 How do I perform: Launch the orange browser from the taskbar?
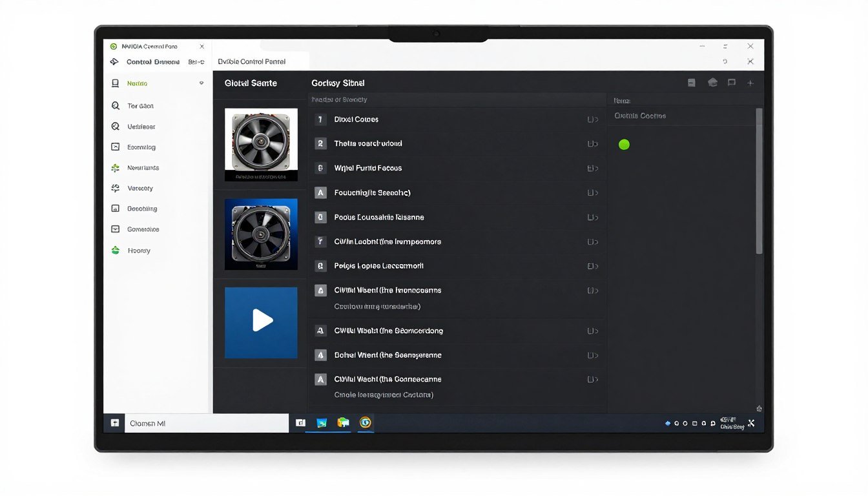[366, 423]
